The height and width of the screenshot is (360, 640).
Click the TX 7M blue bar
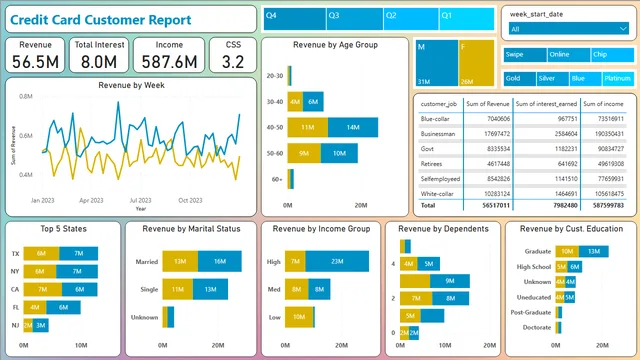pos(78,253)
